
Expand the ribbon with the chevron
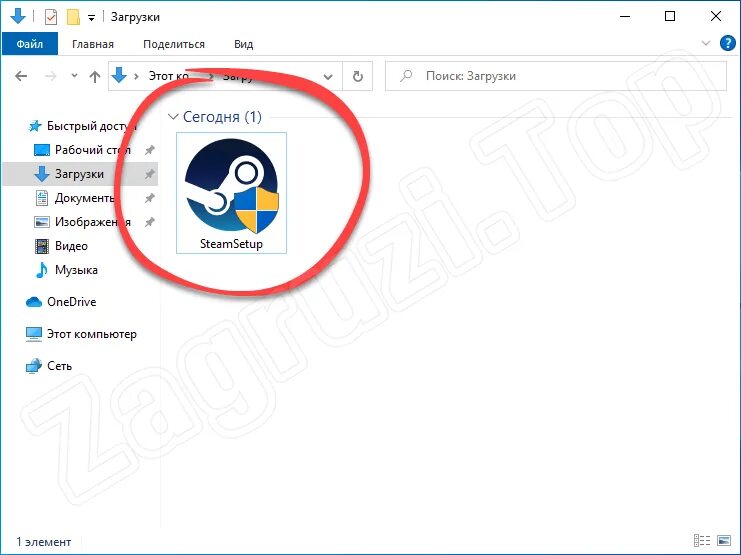tap(706, 43)
